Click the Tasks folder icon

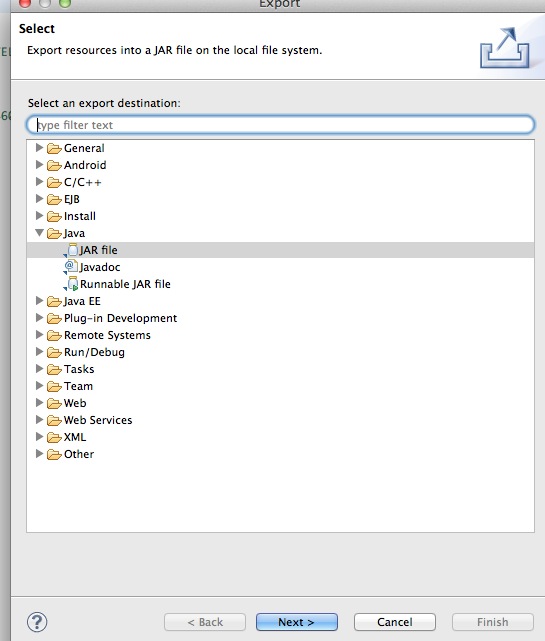point(54,370)
